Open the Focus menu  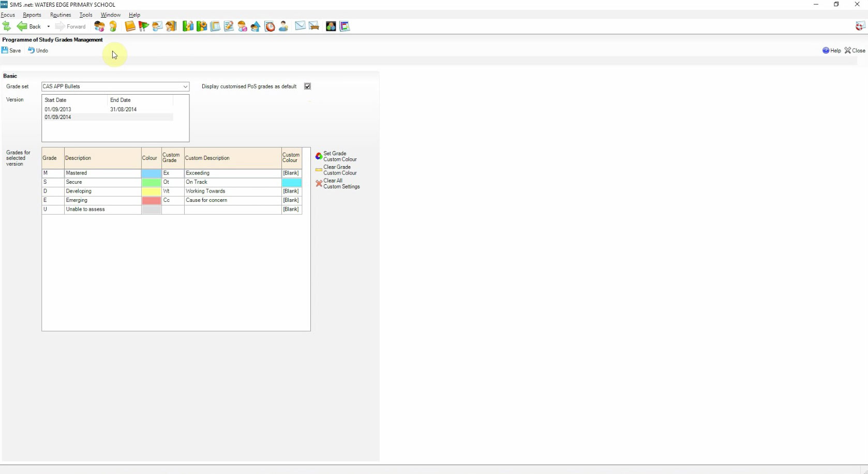8,15
